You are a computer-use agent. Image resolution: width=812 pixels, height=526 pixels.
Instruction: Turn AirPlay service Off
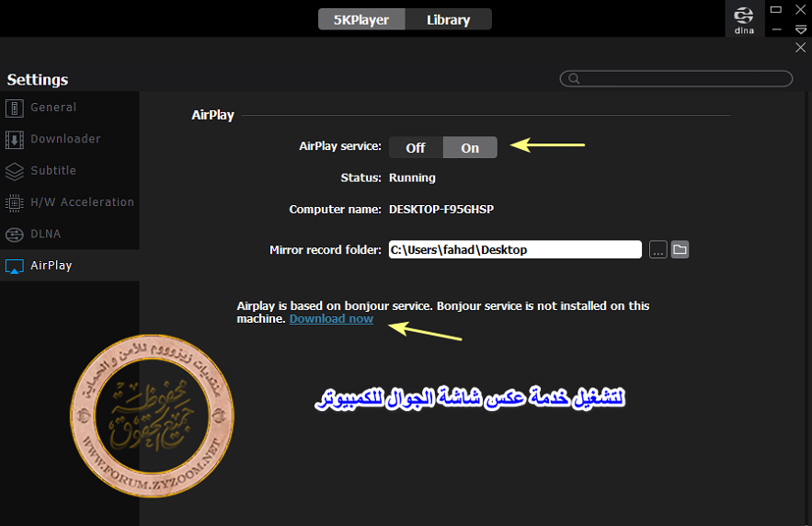[416, 147]
